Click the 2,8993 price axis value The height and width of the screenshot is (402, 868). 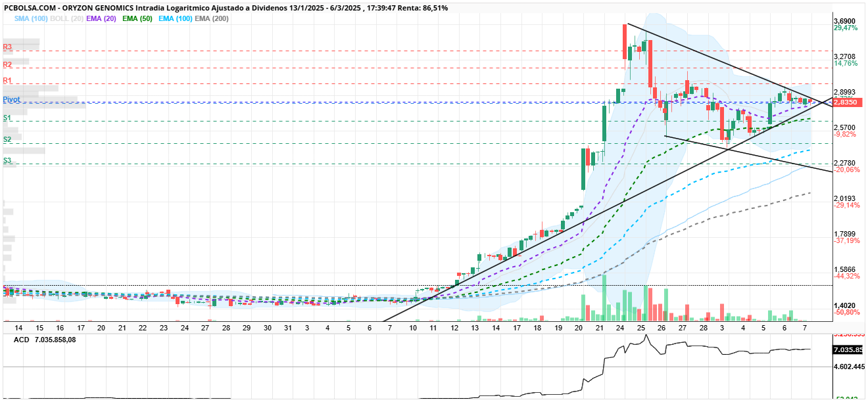click(844, 93)
